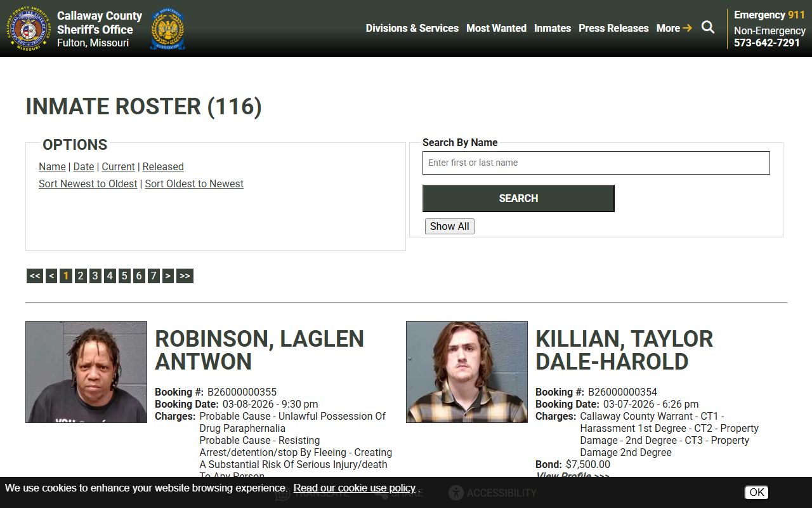Select page 2 in the pagination
812x508 pixels.
point(81,276)
